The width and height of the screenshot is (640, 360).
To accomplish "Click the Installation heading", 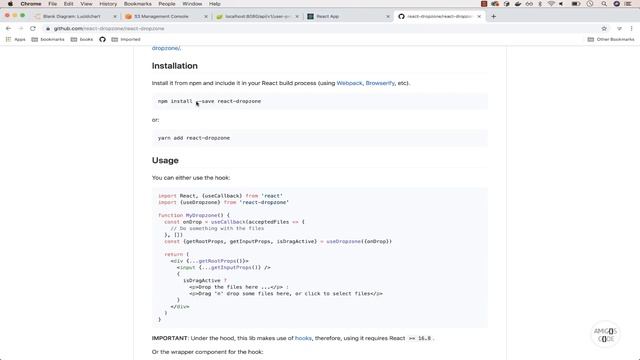I will [175, 66].
